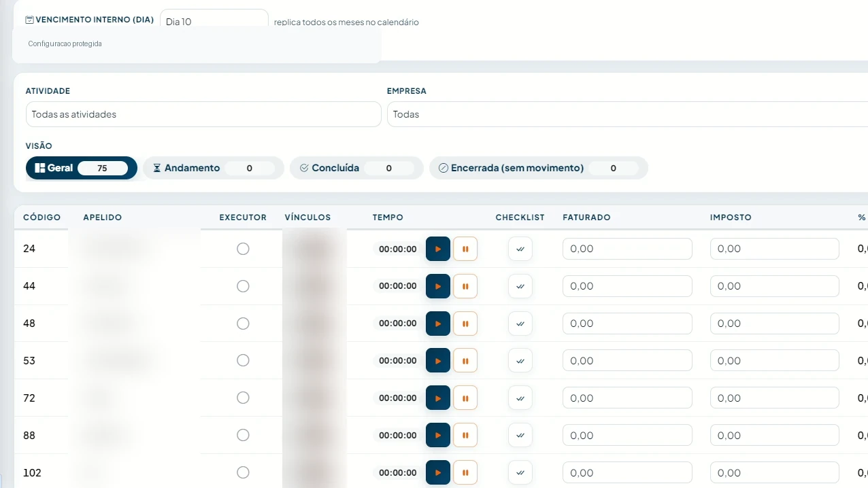Pause the timer for row 102
The height and width of the screenshot is (488, 868).
[465, 473]
